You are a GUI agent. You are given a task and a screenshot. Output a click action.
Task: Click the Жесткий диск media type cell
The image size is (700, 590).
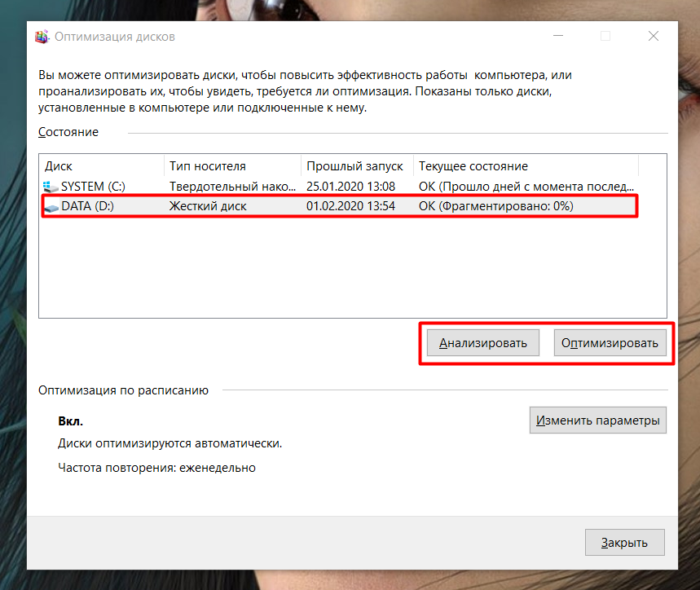tap(208, 207)
